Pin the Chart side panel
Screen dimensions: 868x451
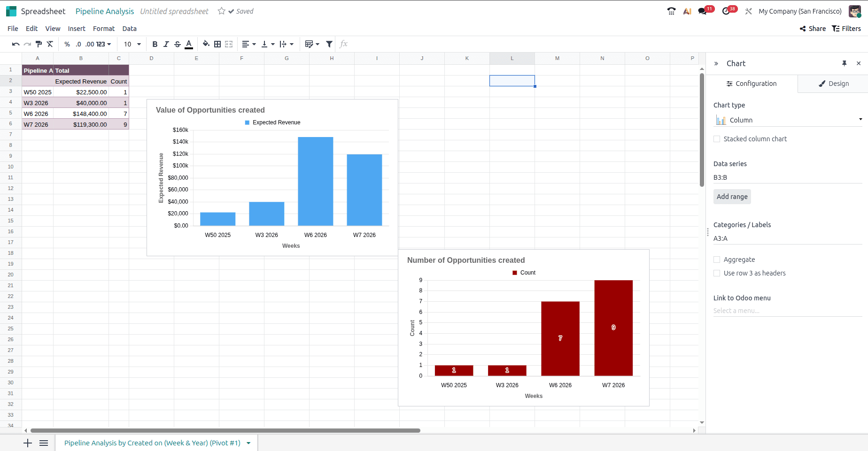click(845, 63)
